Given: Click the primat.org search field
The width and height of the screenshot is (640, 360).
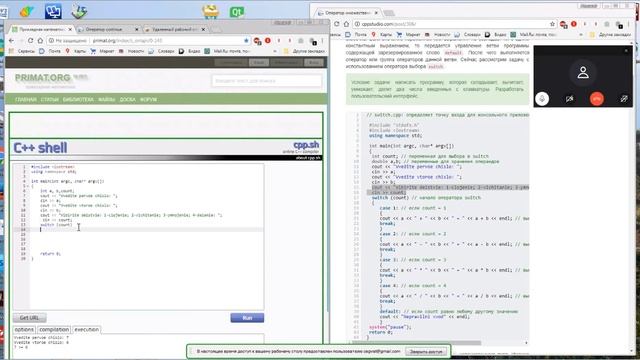Looking at the screenshot, I should [267, 81].
